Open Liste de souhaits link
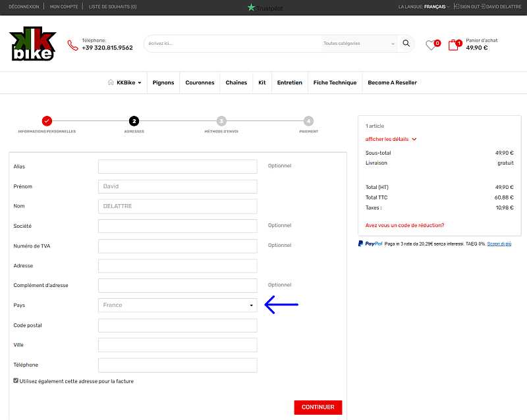527x420 pixels. point(113,7)
